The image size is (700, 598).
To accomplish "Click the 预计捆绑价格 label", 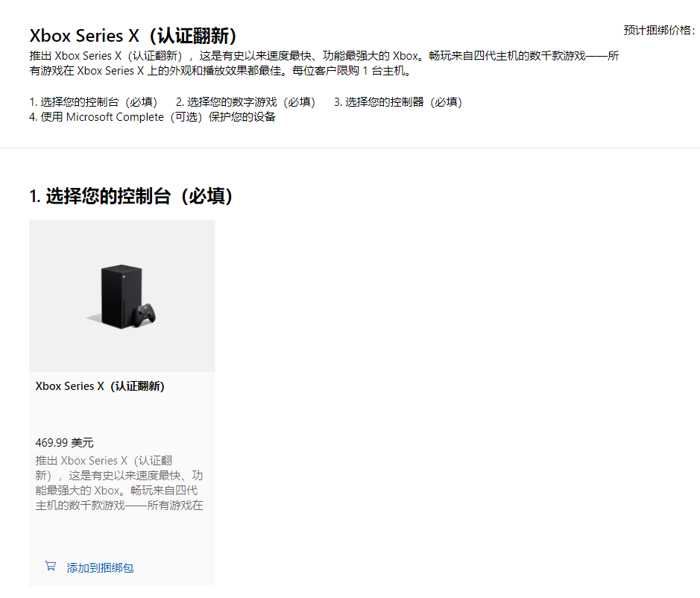I will click(x=659, y=31).
